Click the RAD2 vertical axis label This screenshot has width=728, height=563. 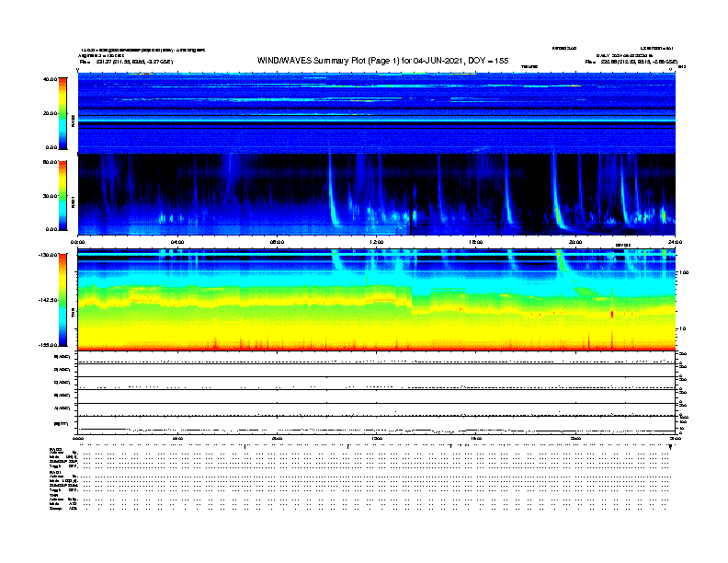point(73,121)
